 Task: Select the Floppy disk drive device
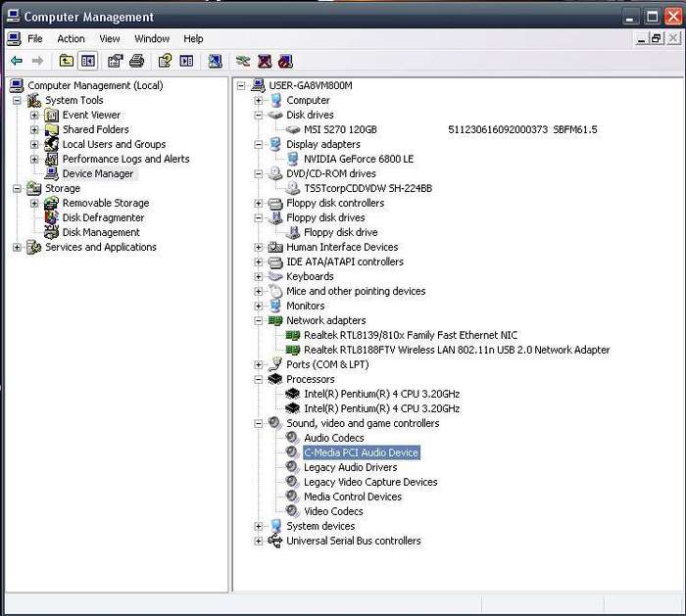(341, 232)
